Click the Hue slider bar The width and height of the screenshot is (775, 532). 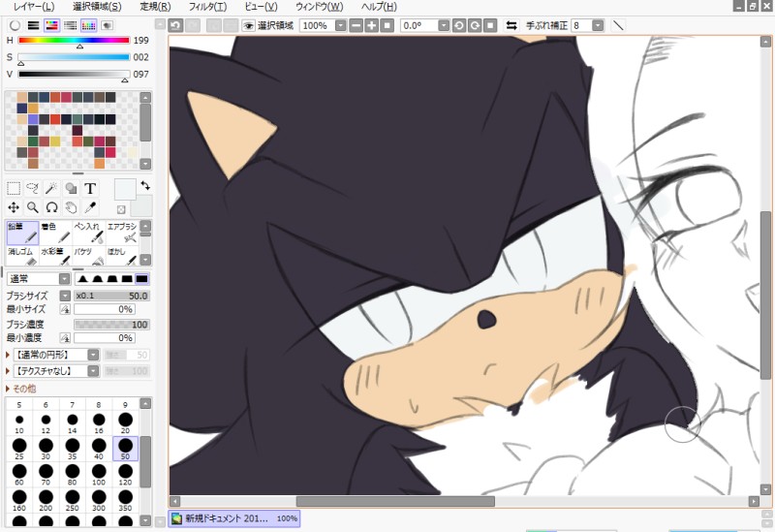(x=74, y=41)
